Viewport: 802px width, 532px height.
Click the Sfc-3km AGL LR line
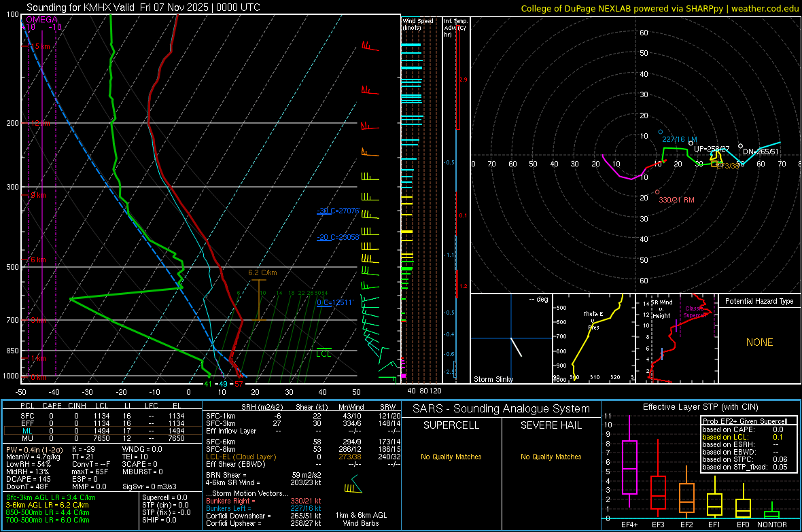[51, 497]
